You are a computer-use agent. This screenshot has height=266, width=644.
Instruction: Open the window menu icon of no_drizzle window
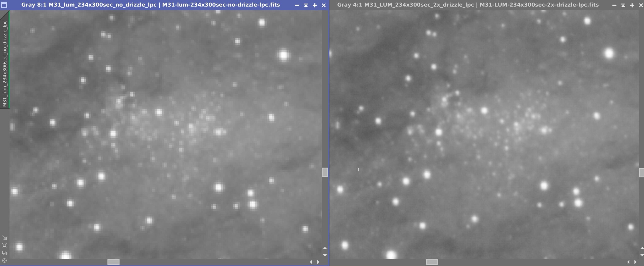coord(4,5)
